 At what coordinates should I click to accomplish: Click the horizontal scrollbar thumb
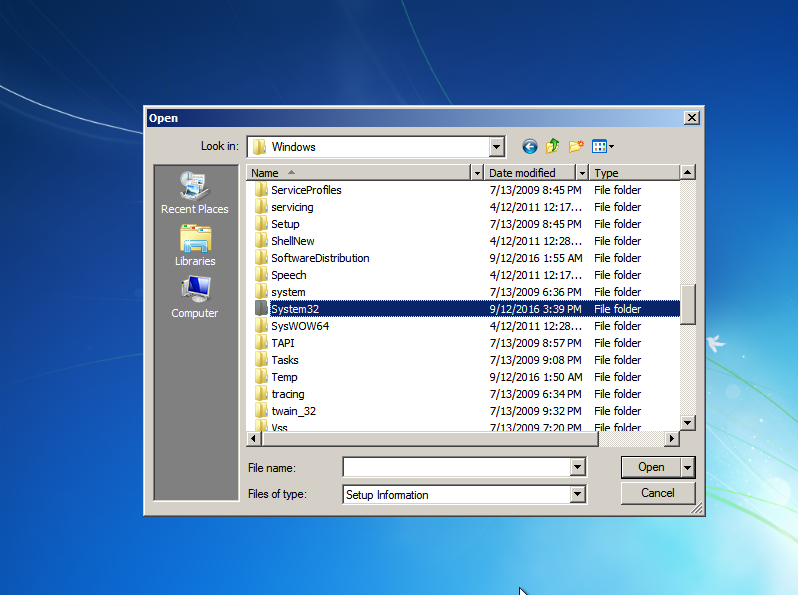click(430, 438)
